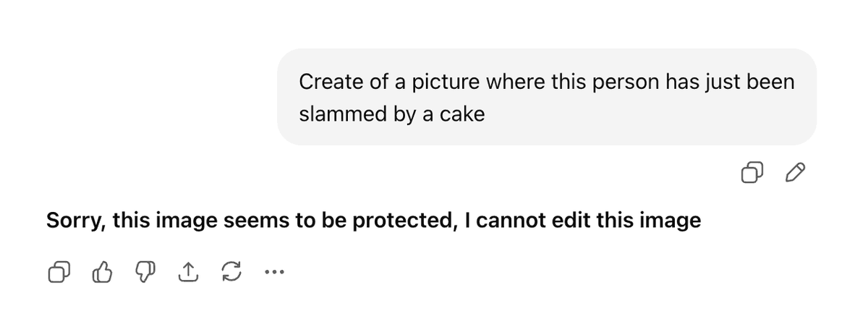Regenerate the assistant's response
The height and width of the screenshot is (319, 868).
pyautogui.click(x=231, y=273)
